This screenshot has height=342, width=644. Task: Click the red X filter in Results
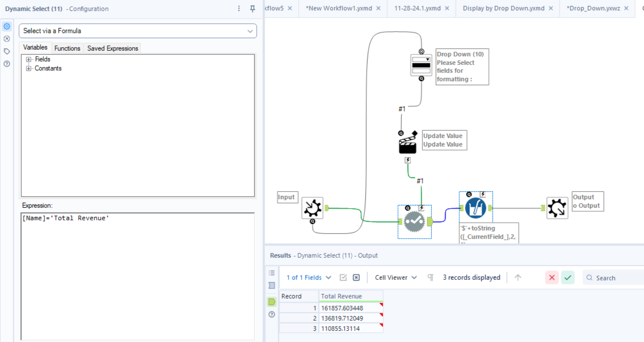[x=552, y=277]
